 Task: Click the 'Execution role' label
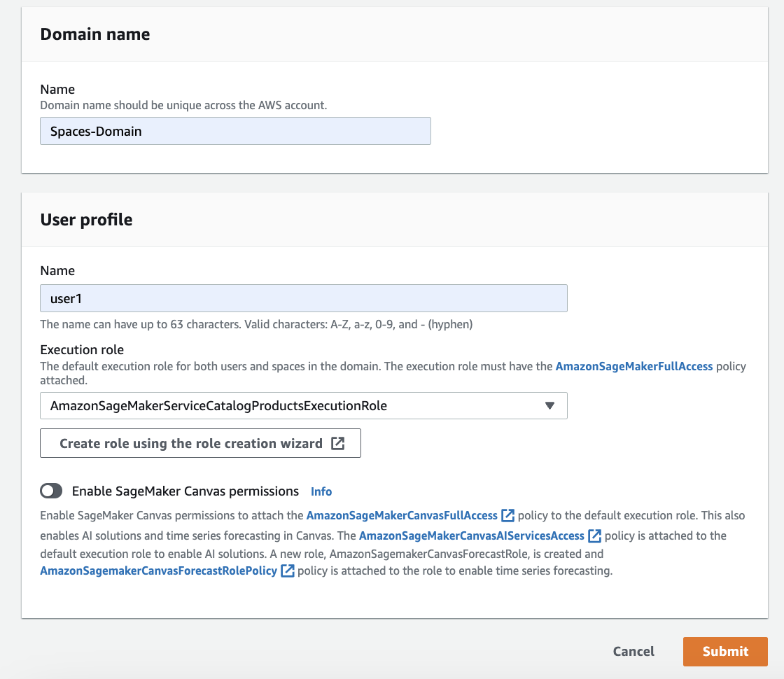tap(82, 349)
